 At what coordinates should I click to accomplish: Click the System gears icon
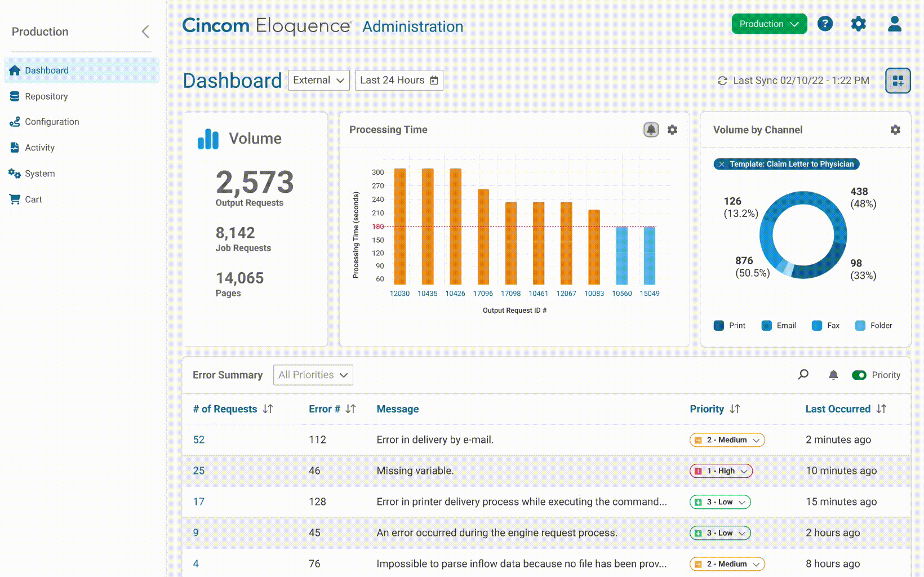click(x=15, y=174)
